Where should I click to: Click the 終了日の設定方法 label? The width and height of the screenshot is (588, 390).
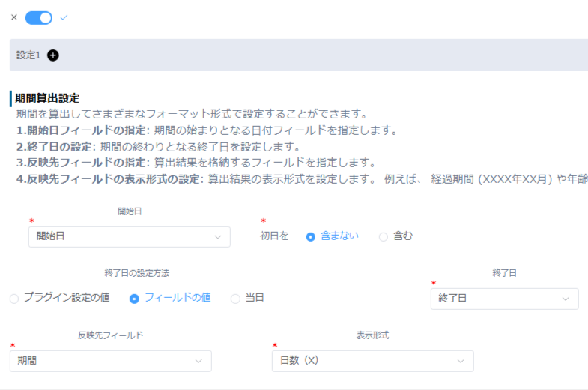(x=137, y=273)
